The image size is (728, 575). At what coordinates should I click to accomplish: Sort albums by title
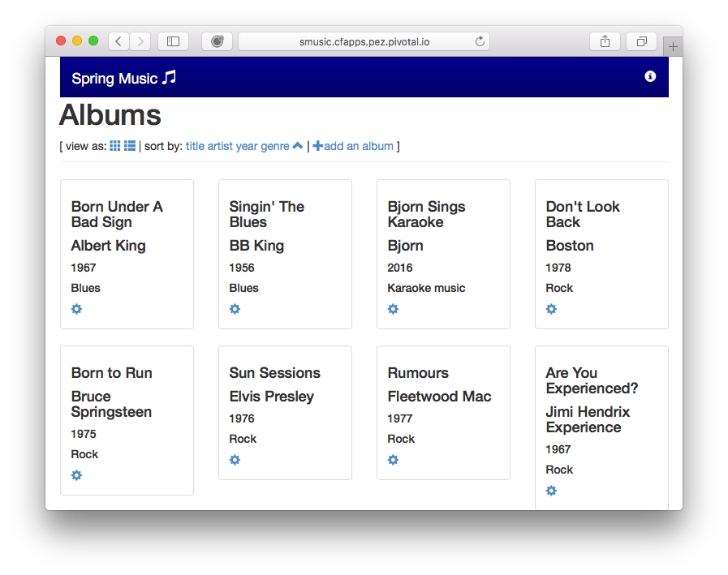point(195,146)
